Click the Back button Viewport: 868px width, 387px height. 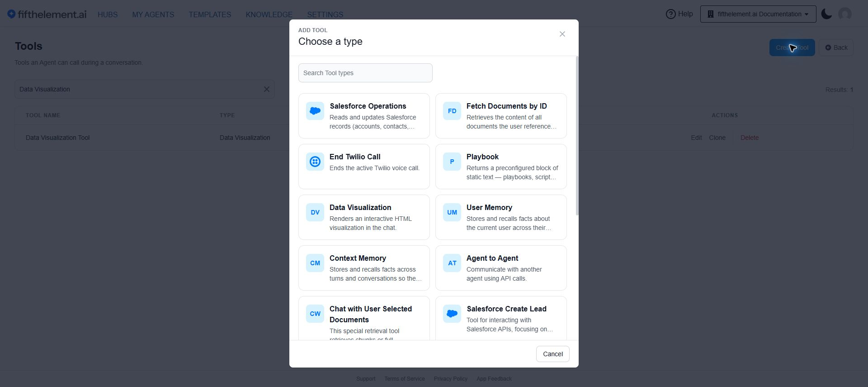(836, 48)
